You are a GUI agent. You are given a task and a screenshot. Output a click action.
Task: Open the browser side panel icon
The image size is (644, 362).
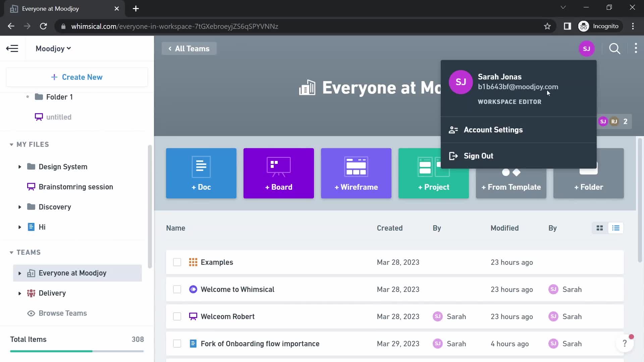(x=567, y=26)
